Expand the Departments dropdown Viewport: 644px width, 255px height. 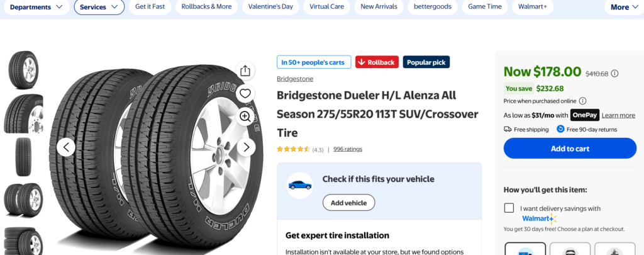[36, 7]
